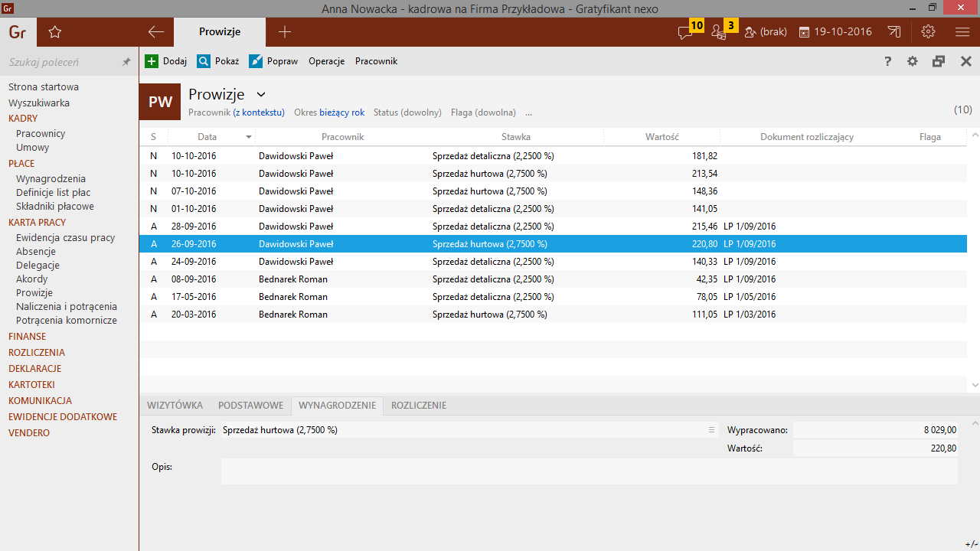Click the flag notifications icon in header
The width and height of the screenshot is (980, 551).
(894, 32)
